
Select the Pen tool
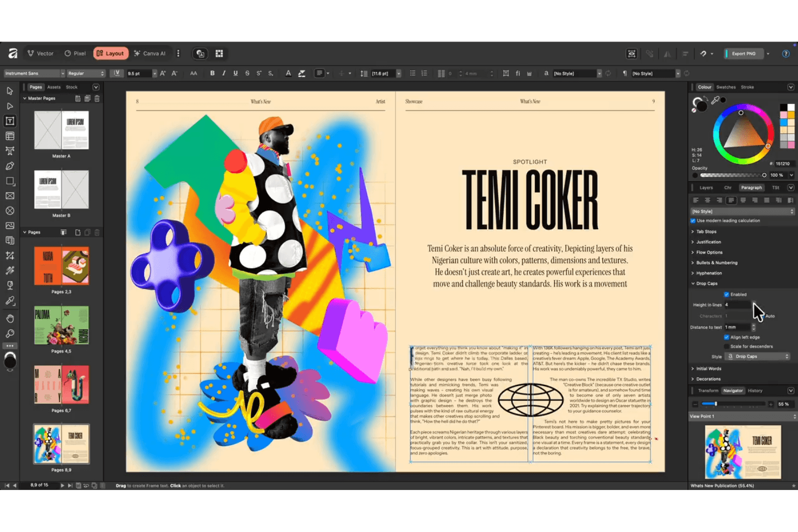coord(10,166)
